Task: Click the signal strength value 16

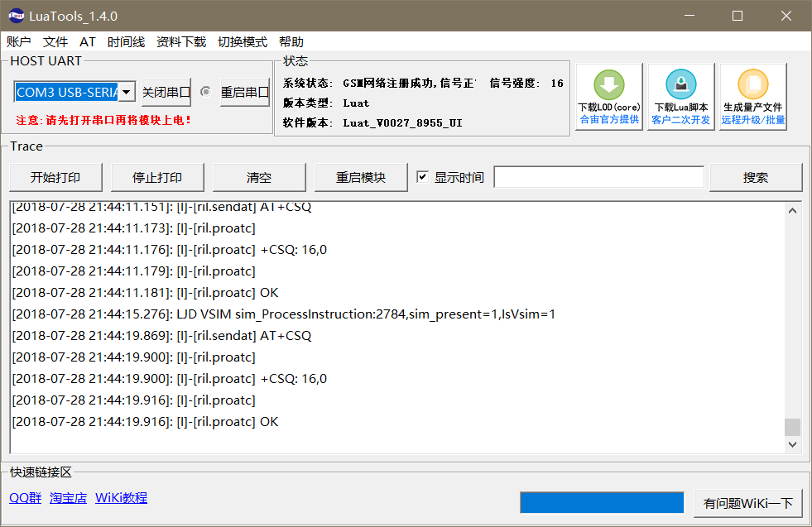Action: click(557, 83)
